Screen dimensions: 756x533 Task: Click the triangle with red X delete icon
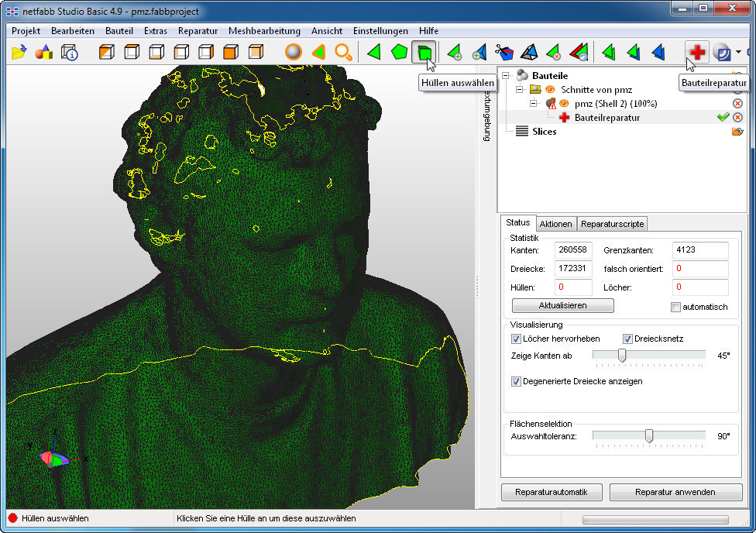(554, 52)
